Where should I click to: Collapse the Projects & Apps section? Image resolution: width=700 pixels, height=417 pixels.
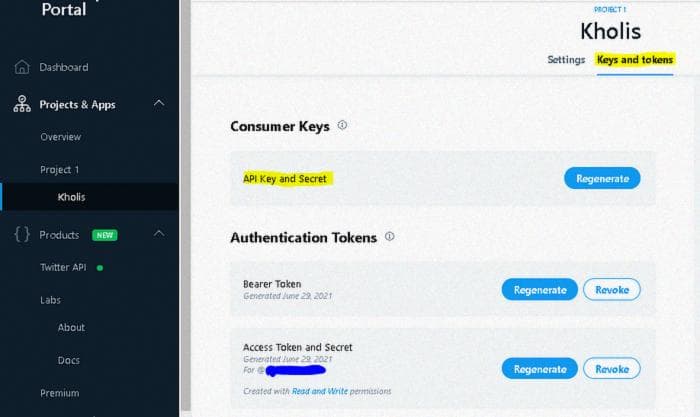[x=159, y=103]
